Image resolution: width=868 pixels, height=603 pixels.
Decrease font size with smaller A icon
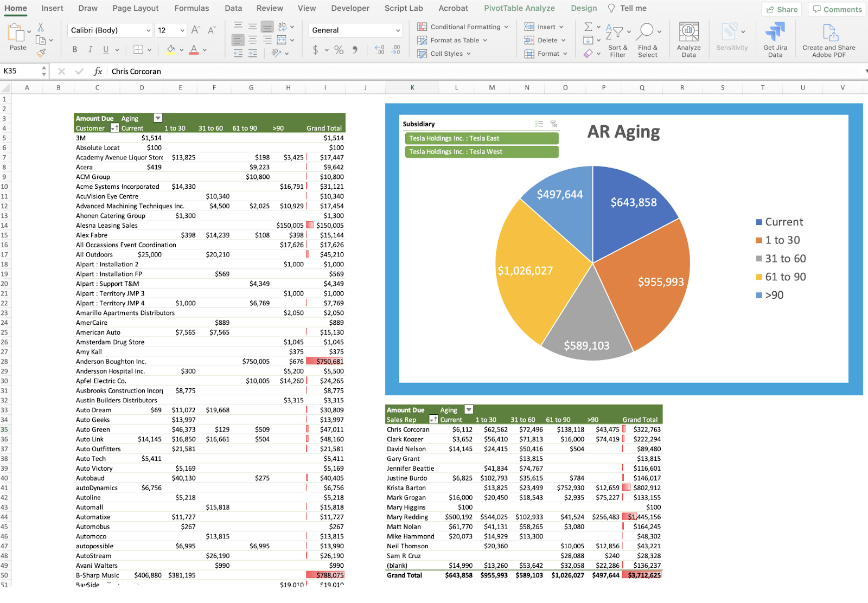[x=212, y=30]
